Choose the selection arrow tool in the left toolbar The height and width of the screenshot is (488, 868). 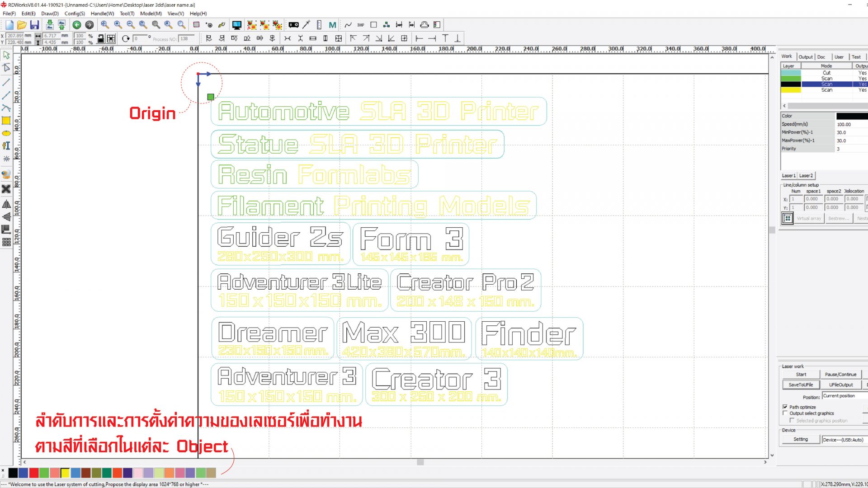(6, 55)
